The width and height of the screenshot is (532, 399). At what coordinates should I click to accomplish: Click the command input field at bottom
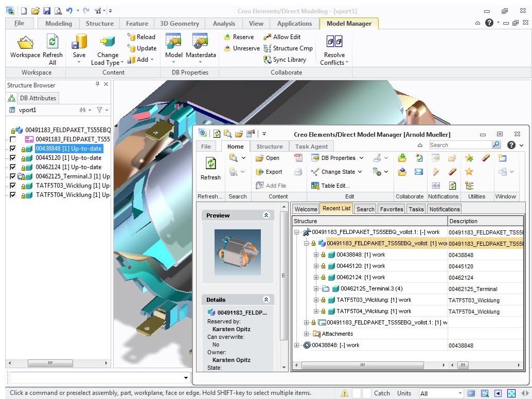99,377
